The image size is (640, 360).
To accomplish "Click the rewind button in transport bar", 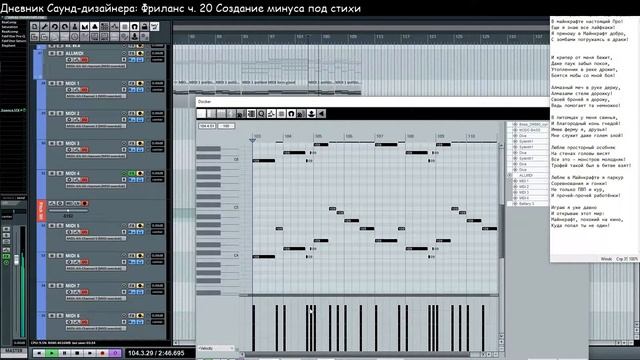I will click(39, 353).
